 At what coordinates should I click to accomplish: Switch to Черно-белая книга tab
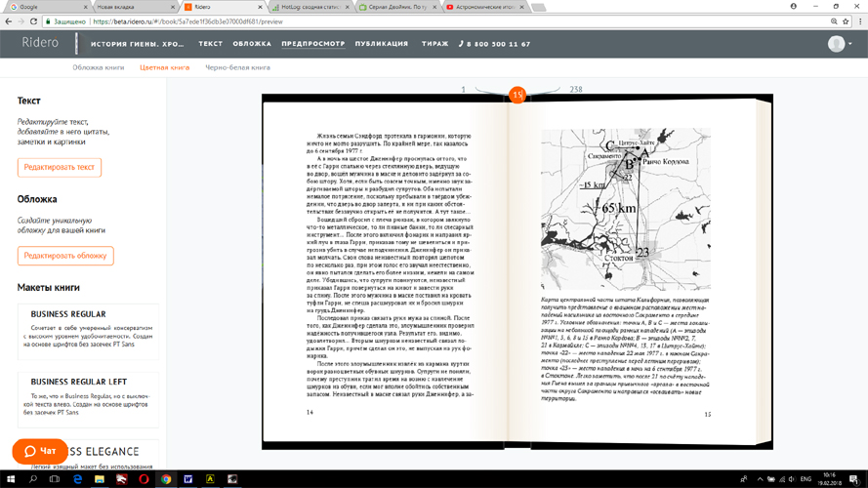click(x=237, y=67)
